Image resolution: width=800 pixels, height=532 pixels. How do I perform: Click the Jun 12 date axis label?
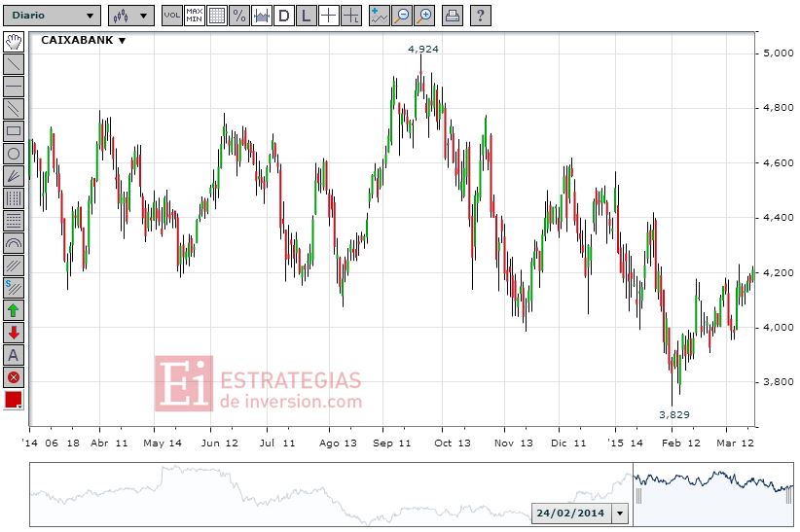[x=219, y=443]
